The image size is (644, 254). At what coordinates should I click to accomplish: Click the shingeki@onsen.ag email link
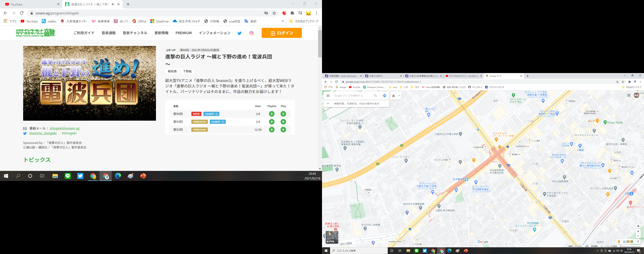65,128
